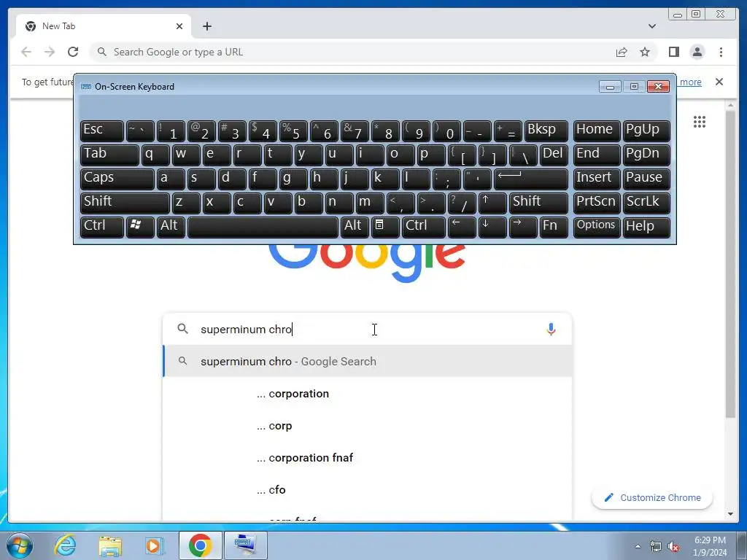Click the left arrow key on keyboard
The width and height of the screenshot is (747, 560).
462,227
